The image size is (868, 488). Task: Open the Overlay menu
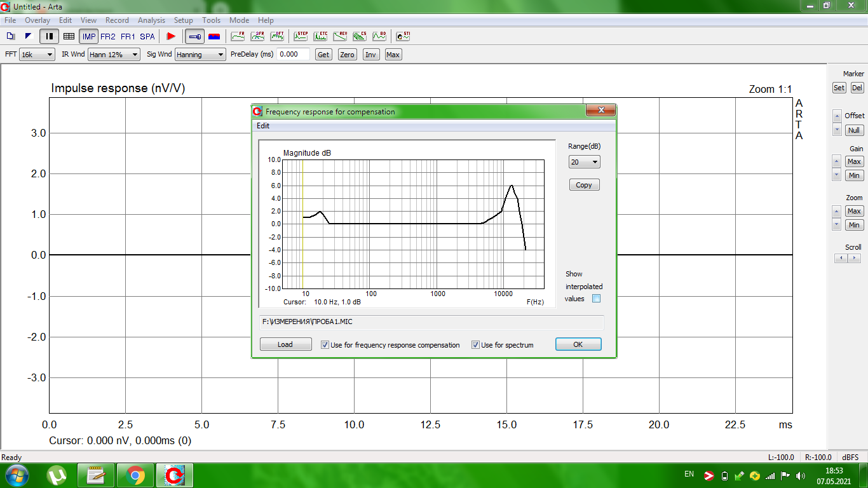tap(37, 20)
